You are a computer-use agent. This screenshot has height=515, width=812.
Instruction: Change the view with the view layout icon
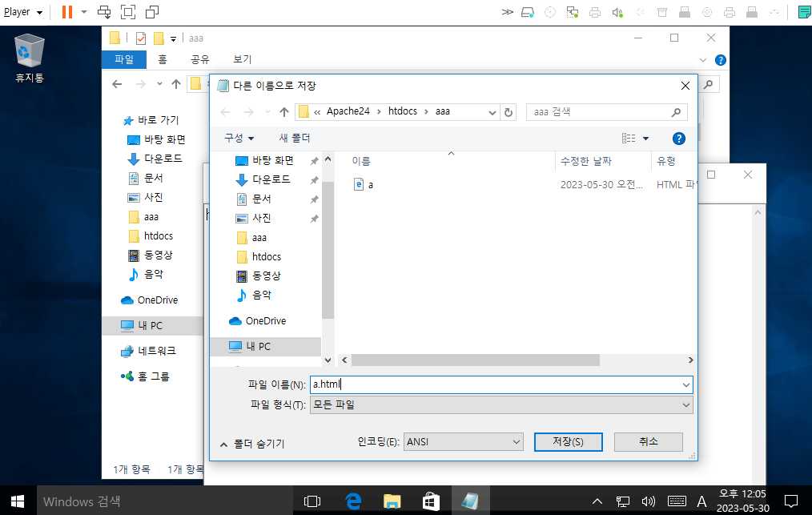[x=629, y=139]
